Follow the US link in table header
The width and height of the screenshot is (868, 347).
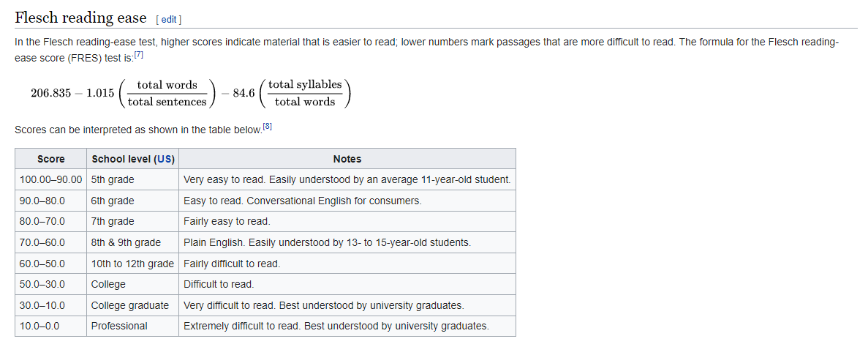tap(164, 159)
